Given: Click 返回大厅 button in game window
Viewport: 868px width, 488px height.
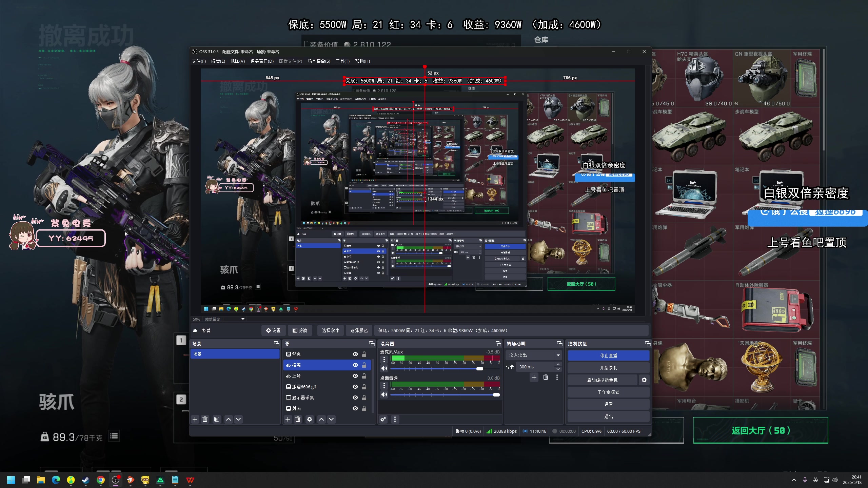Looking at the screenshot, I should [761, 430].
